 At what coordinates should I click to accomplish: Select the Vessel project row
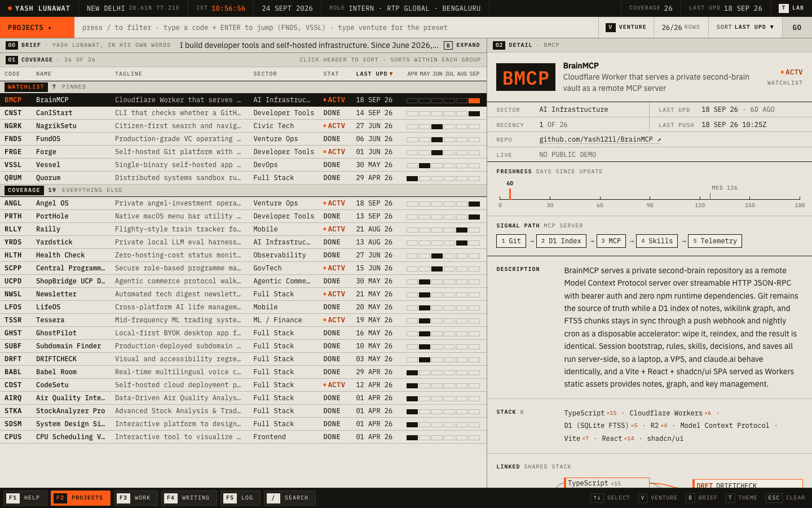click(x=243, y=165)
